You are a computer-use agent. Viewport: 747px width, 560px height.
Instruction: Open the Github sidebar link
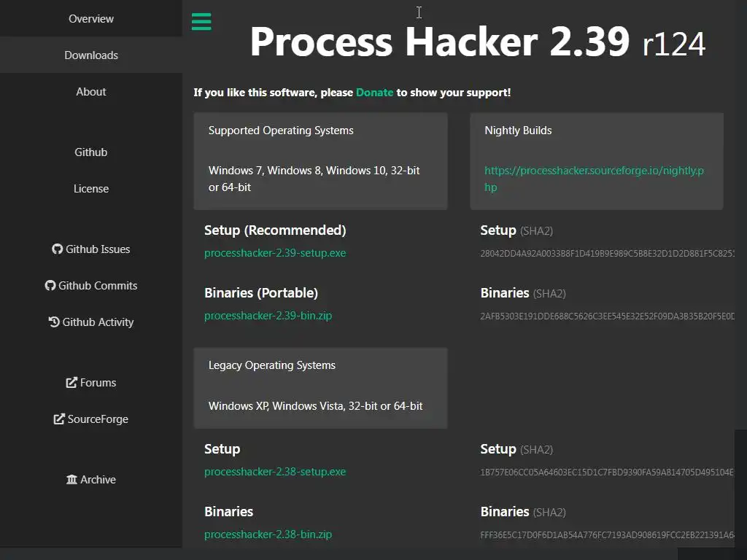point(91,152)
